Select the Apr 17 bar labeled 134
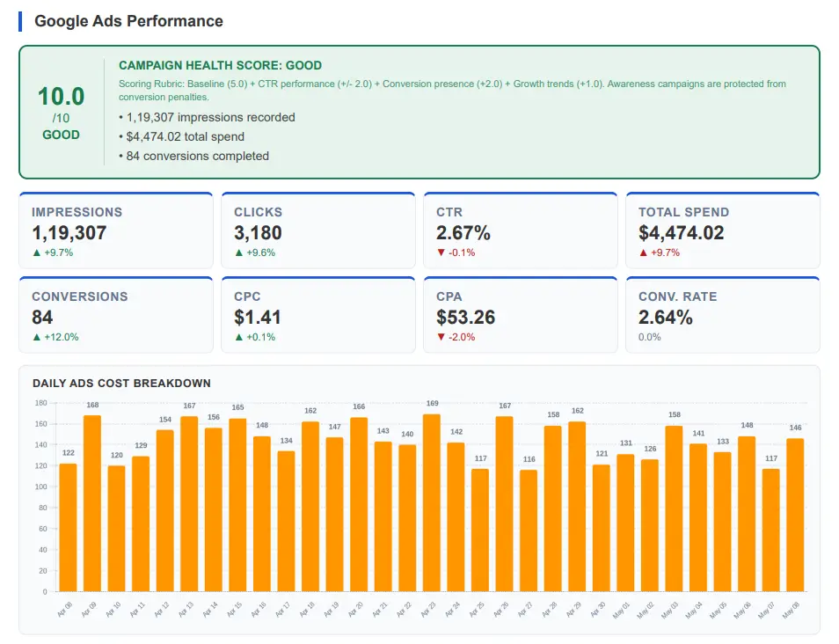Viewport: 839px width, 644px height. click(287, 522)
